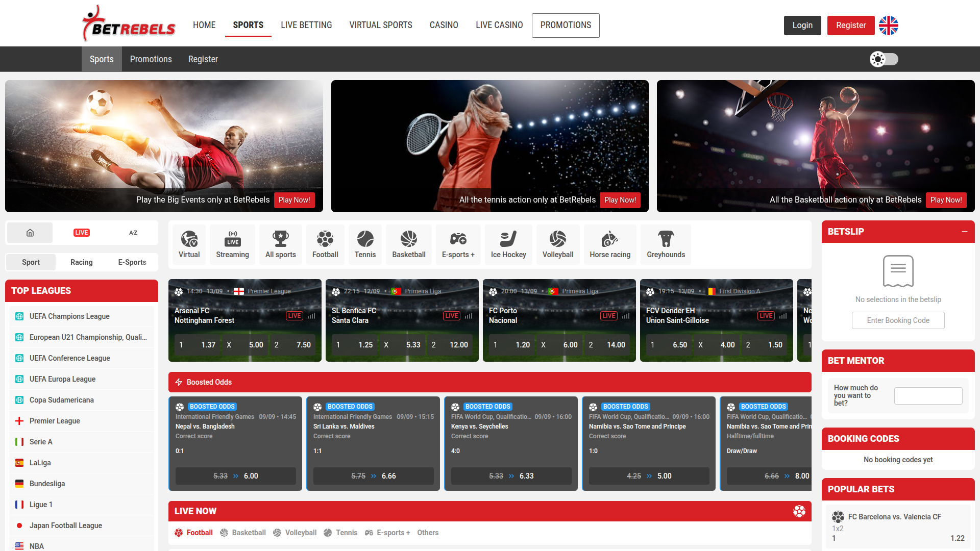
Task: Click the Enter Booking Code field
Action: click(x=898, y=320)
